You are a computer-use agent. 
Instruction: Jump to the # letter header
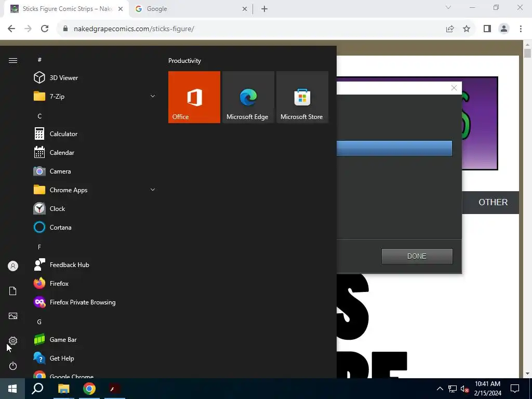pyautogui.click(x=39, y=60)
